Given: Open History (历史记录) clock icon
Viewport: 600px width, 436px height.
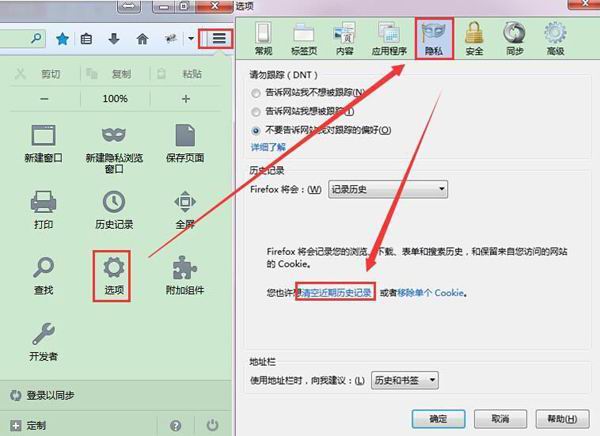Looking at the screenshot, I should [x=114, y=210].
